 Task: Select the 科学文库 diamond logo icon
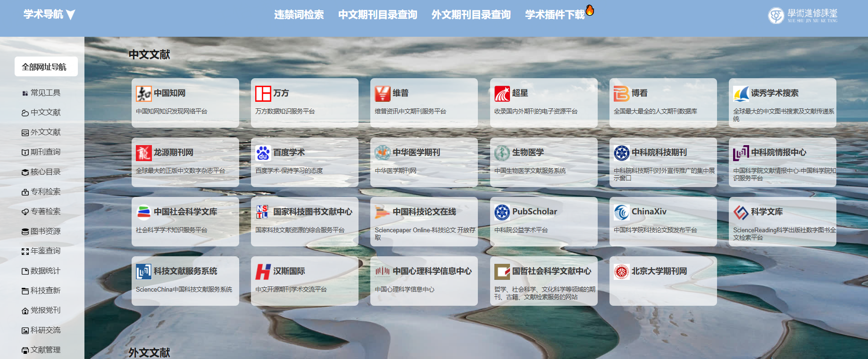click(x=741, y=212)
